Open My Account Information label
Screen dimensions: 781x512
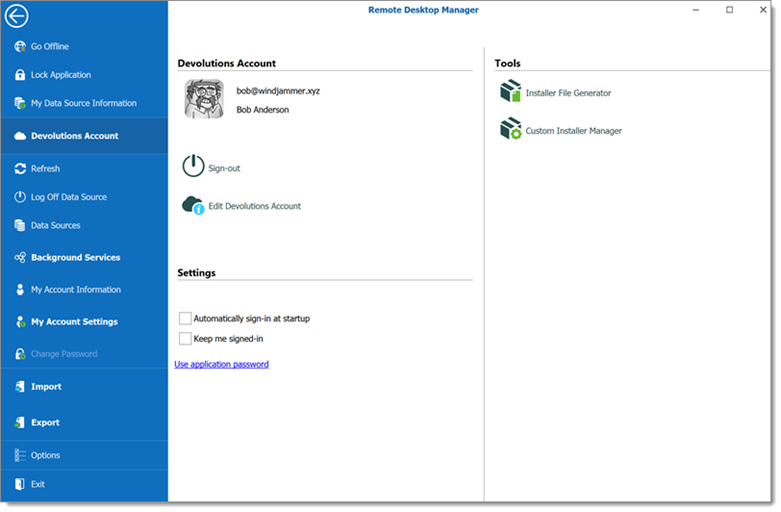(76, 290)
